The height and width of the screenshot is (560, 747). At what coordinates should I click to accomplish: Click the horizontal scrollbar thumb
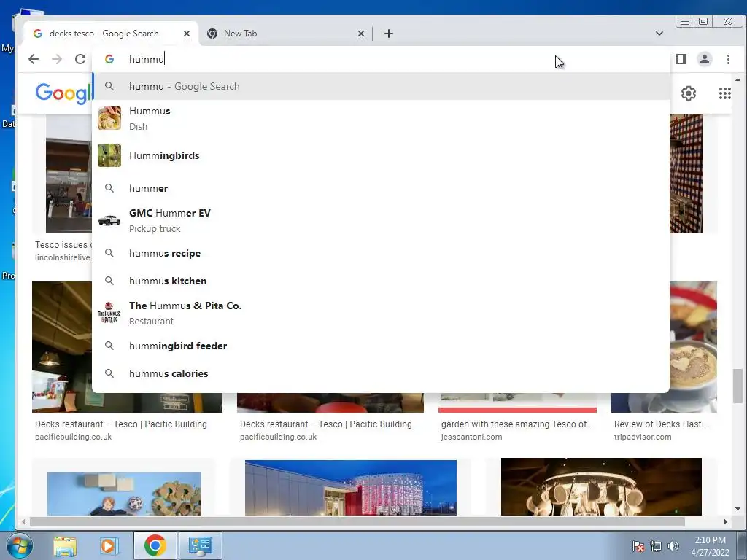tap(357, 522)
